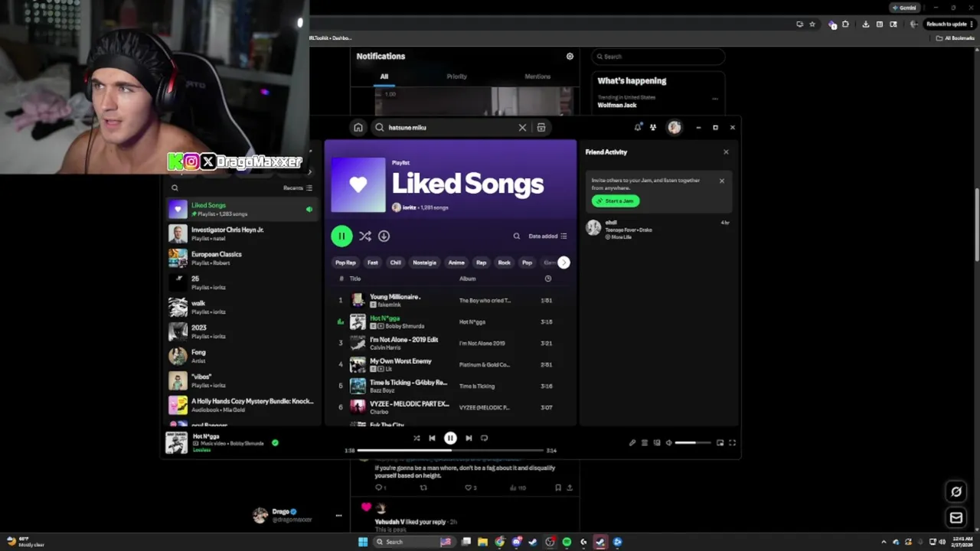Sort the track list by Album column
The width and height of the screenshot is (980, 551).
tap(468, 279)
